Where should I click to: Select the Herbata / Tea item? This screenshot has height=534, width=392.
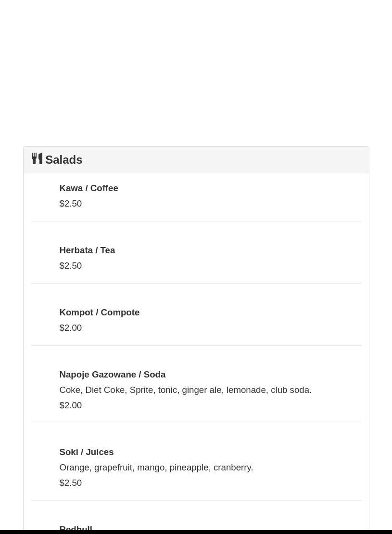[x=87, y=250]
